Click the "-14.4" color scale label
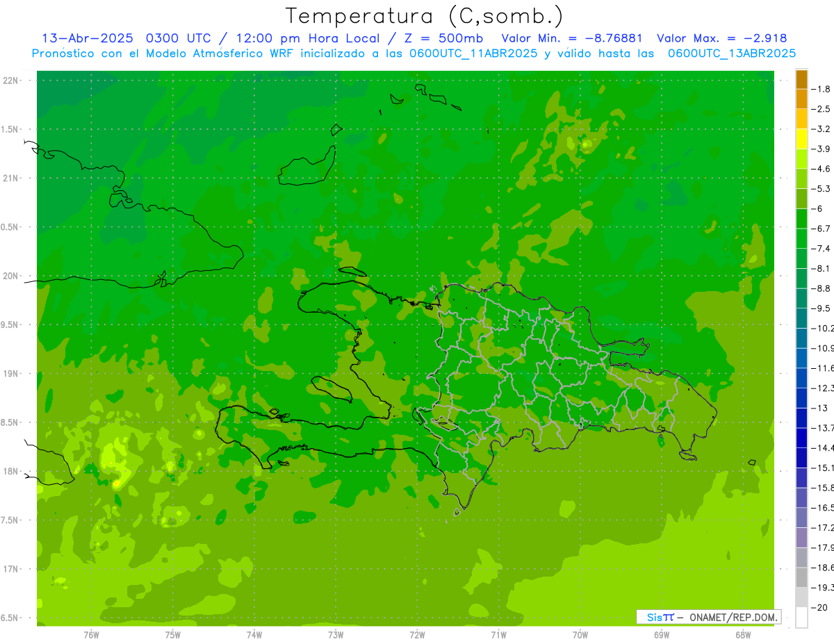The height and width of the screenshot is (644, 834). point(824,447)
